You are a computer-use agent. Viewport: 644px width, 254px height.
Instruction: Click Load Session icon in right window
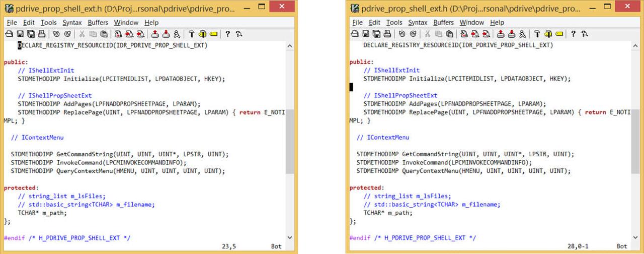point(501,34)
